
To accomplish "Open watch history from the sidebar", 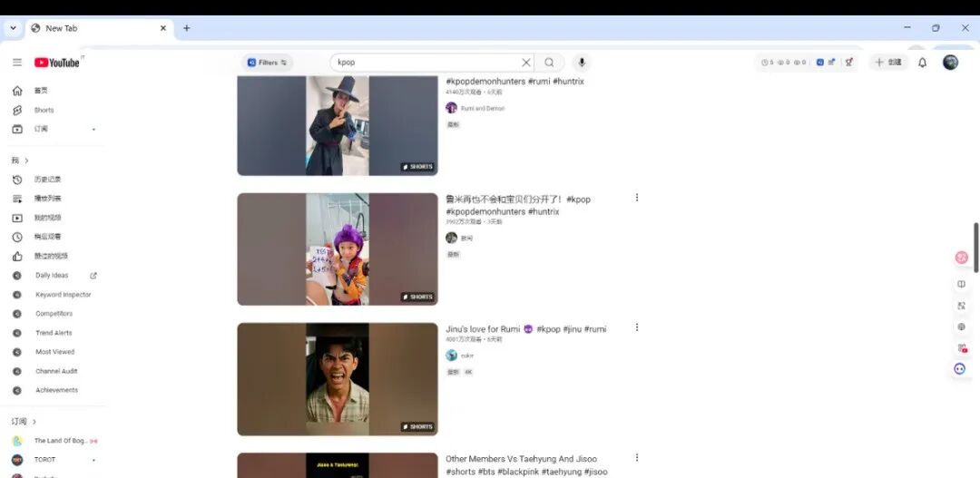I will [x=47, y=180].
